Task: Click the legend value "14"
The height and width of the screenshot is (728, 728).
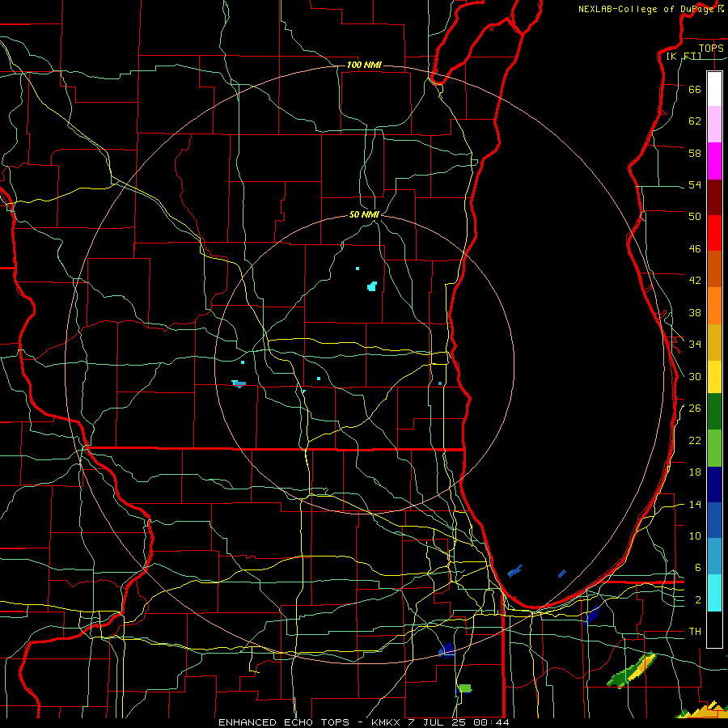Action: [x=695, y=504]
